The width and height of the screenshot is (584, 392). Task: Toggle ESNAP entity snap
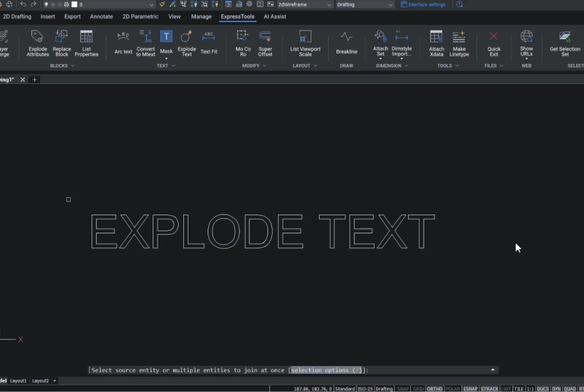pyautogui.click(x=470, y=388)
